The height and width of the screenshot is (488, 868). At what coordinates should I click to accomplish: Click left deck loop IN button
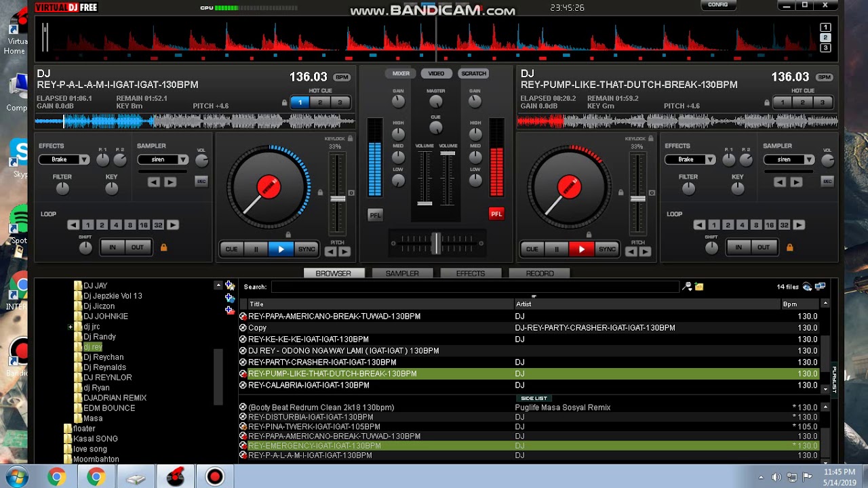113,247
